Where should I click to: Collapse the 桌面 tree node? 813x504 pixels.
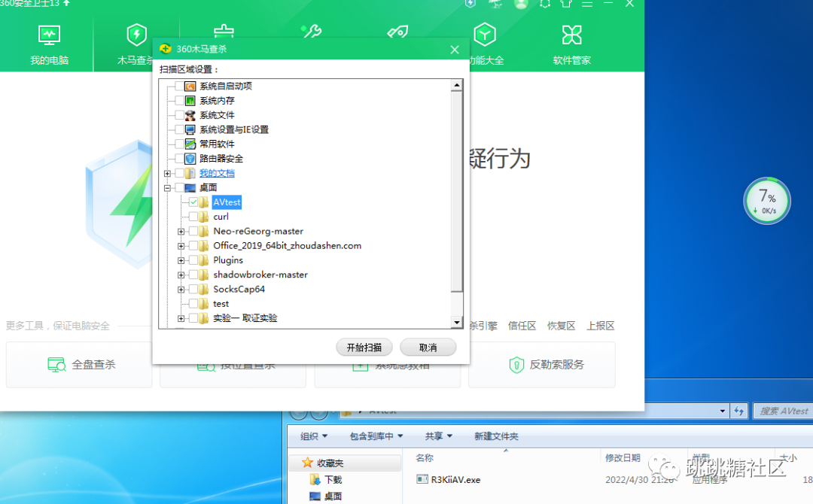(167, 188)
